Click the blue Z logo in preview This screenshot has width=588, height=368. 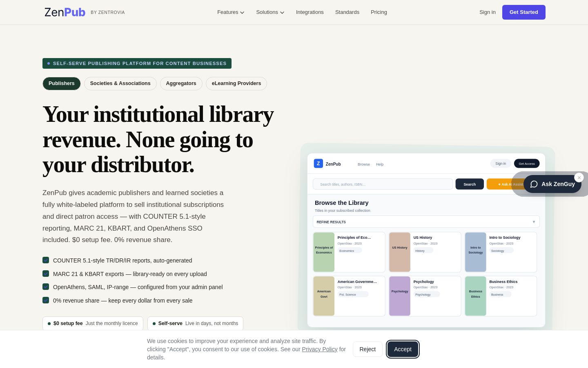(318, 164)
